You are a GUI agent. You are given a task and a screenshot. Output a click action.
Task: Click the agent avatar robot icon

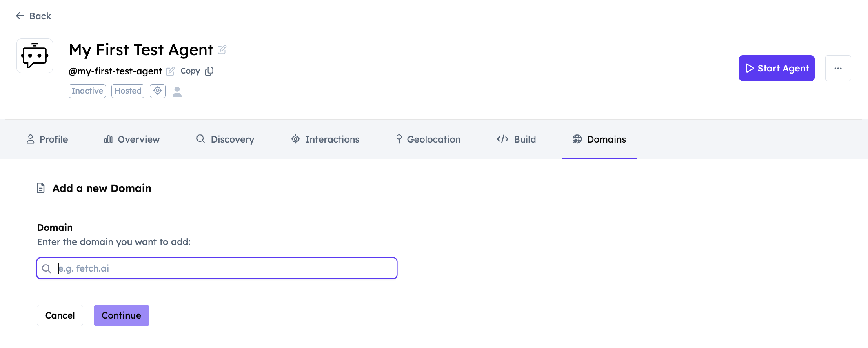pos(35,56)
